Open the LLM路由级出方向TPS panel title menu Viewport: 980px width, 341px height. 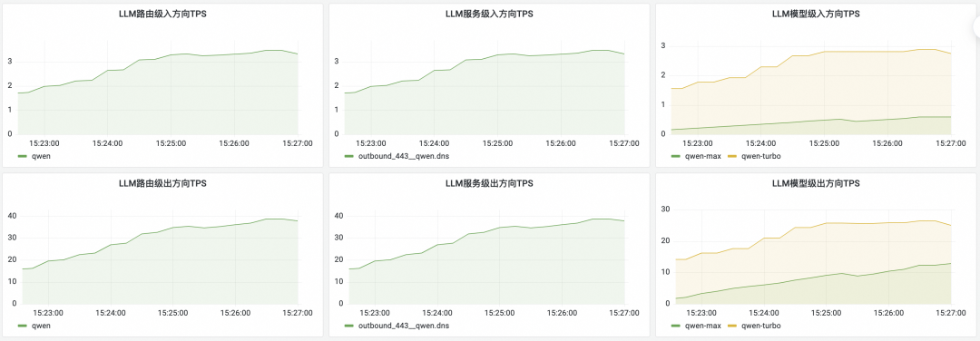[162, 183]
